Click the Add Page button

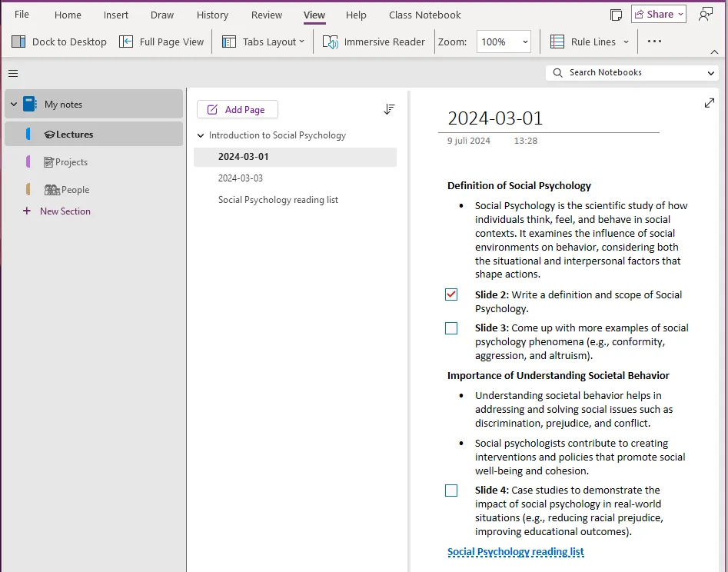(237, 110)
